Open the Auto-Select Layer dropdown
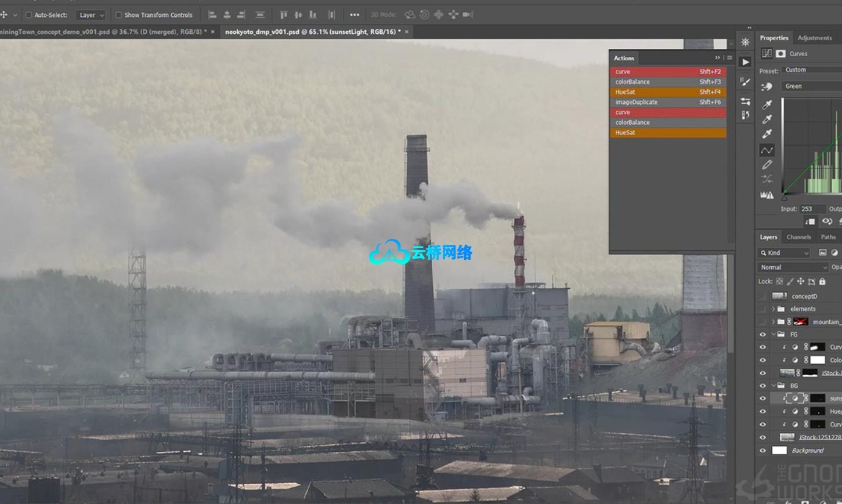 [x=92, y=15]
